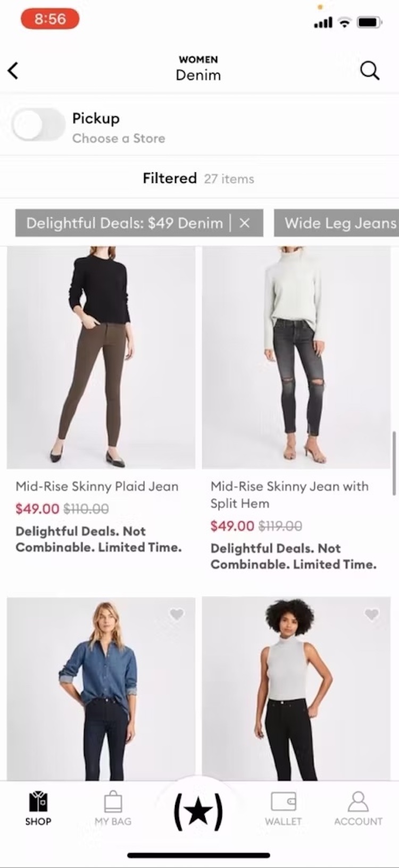Screen dimensions: 399x868
Task: Tap Choose a Store link
Action: [x=119, y=139]
